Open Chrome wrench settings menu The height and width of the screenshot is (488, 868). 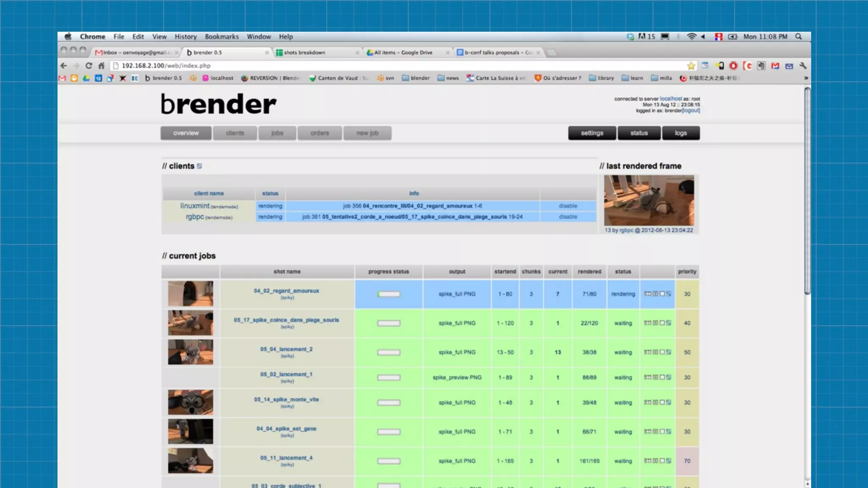coord(803,66)
